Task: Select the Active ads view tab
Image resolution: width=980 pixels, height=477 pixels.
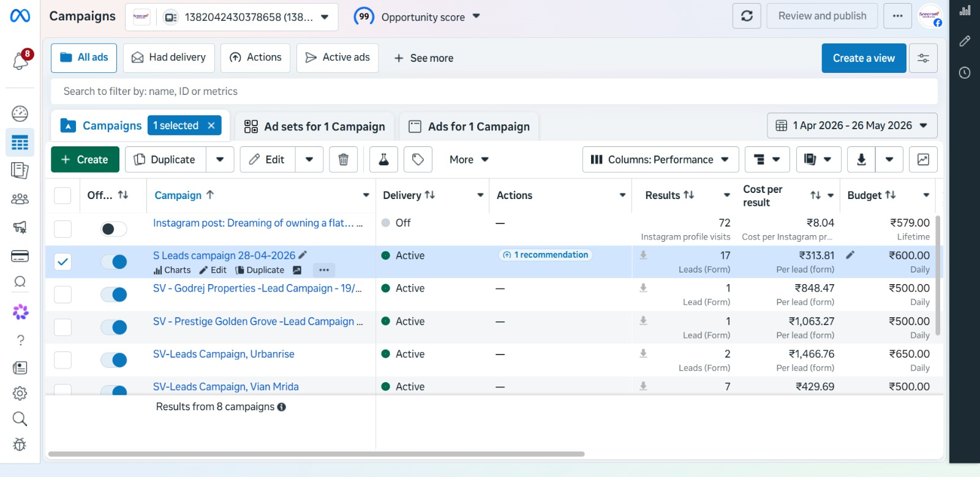Action: pos(337,58)
